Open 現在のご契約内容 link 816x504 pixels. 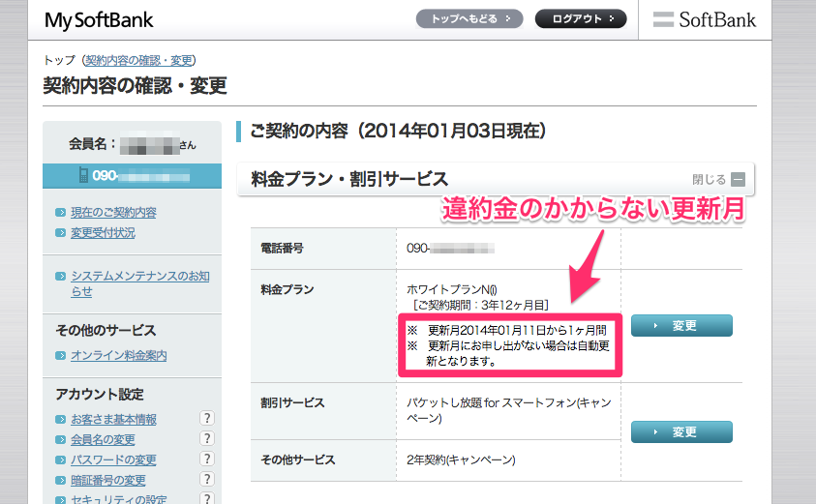pos(113,212)
